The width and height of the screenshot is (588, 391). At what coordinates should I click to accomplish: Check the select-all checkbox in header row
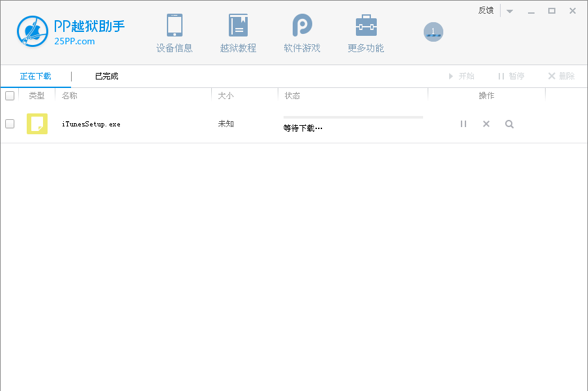click(10, 95)
